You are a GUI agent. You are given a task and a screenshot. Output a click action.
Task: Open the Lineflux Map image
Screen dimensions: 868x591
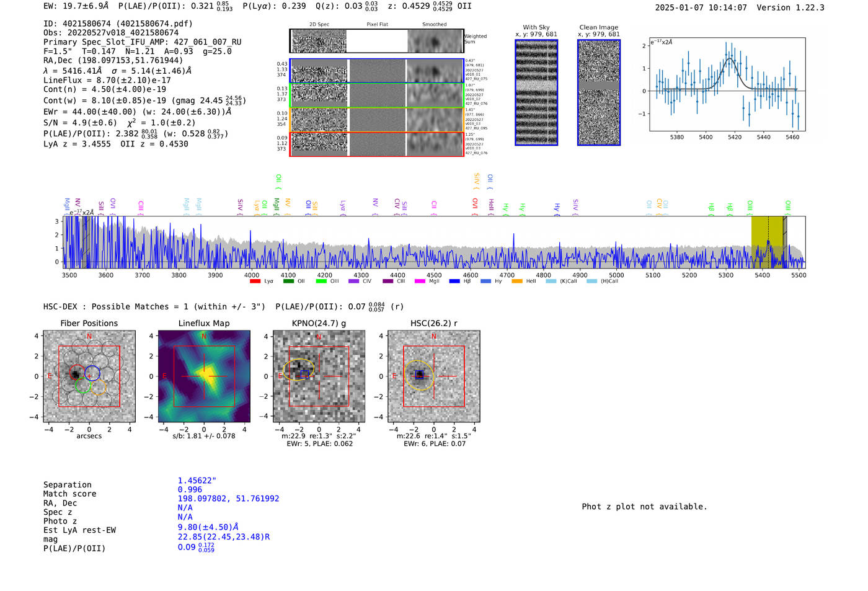pos(204,376)
